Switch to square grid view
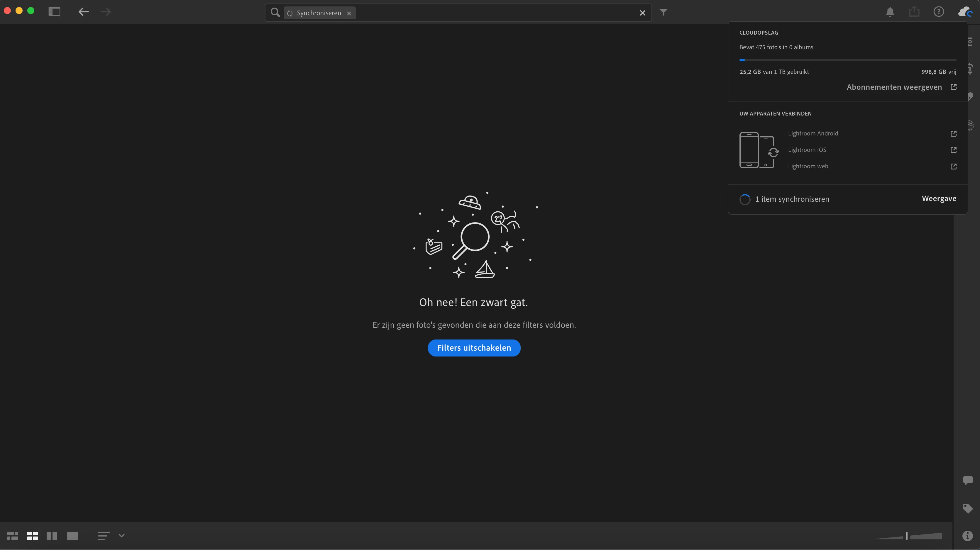The image size is (980, 550). point(32,536)
